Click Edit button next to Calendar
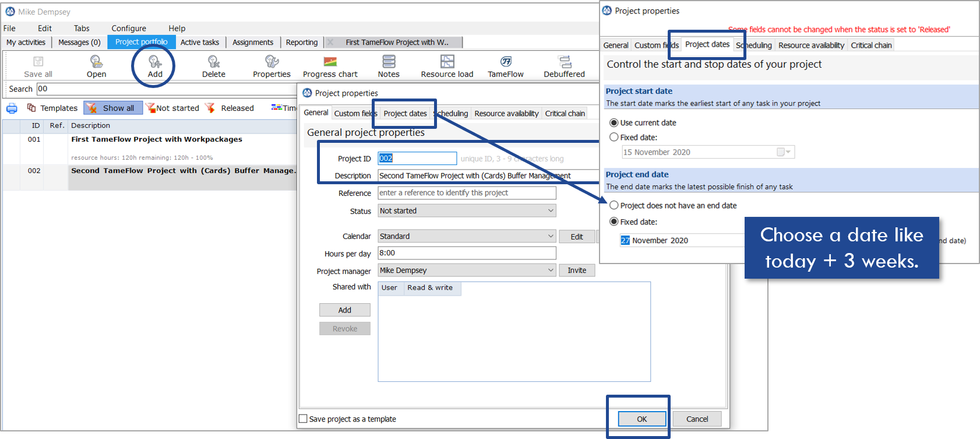The height and width of the screenshot is (439, 980). 577,236
